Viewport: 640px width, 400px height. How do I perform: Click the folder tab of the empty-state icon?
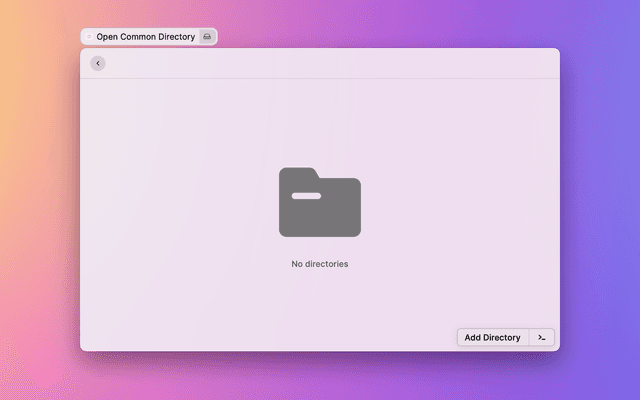(298, 174)
